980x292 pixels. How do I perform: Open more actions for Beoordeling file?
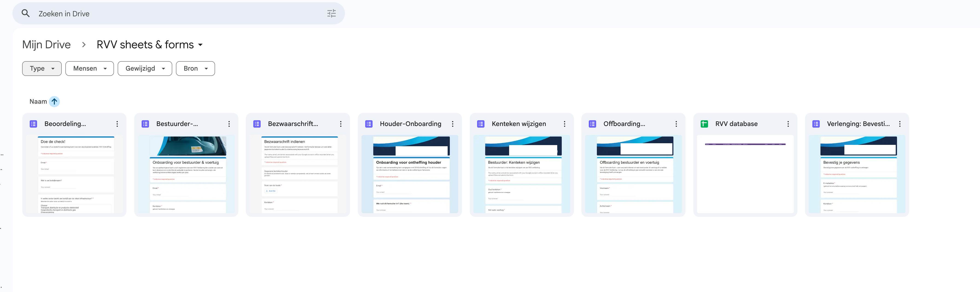117,124
